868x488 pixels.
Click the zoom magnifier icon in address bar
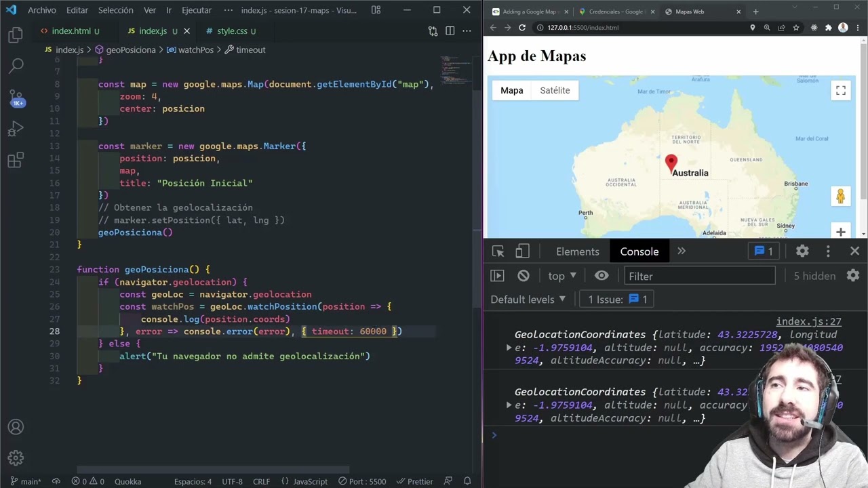coord(767,28)
